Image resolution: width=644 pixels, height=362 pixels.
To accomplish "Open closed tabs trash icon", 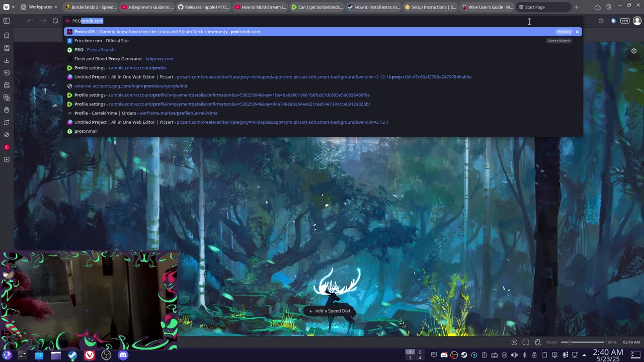I will click(x=609, y=7).
